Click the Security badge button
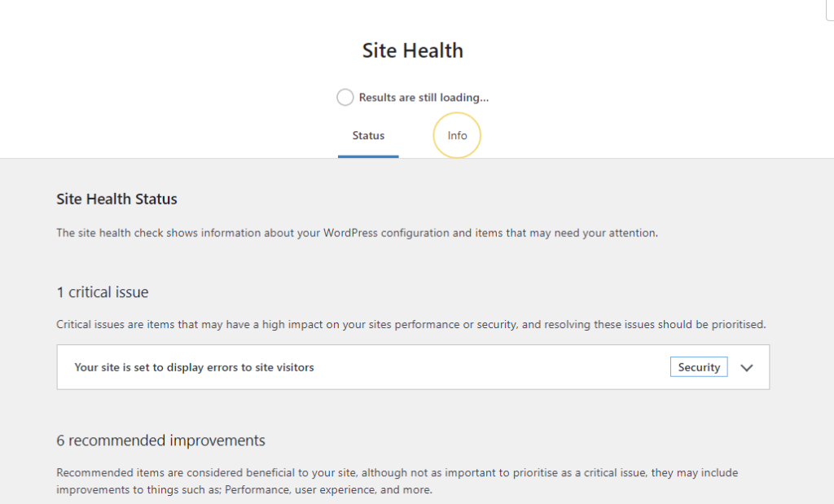834x504 pixels. coord(699,366)
